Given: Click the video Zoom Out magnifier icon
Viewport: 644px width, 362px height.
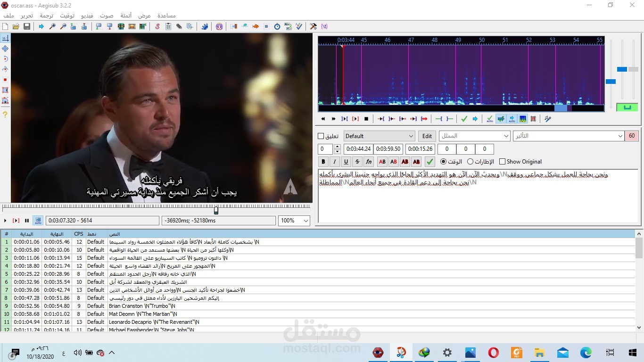Looking at the screenshot, I should tap(63, 26).
